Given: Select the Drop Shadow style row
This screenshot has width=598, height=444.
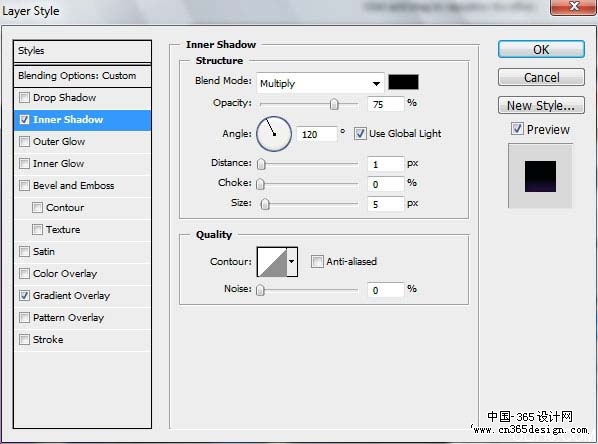Looking at the screenshot, I should 82,98.
